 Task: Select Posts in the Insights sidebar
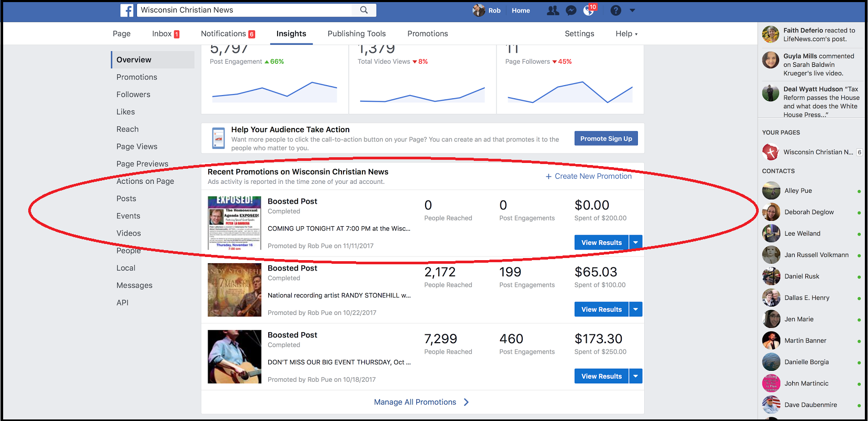click(x=126, y=198)
